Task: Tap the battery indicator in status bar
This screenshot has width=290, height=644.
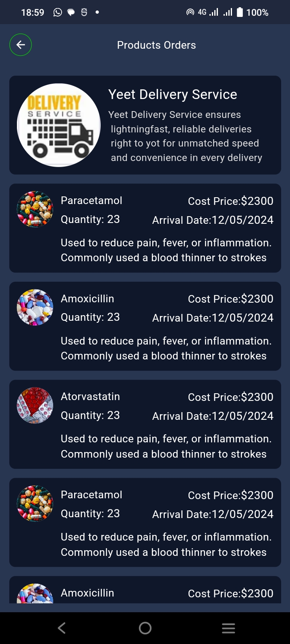Action: pyautogui.click(x=240, y=12)
